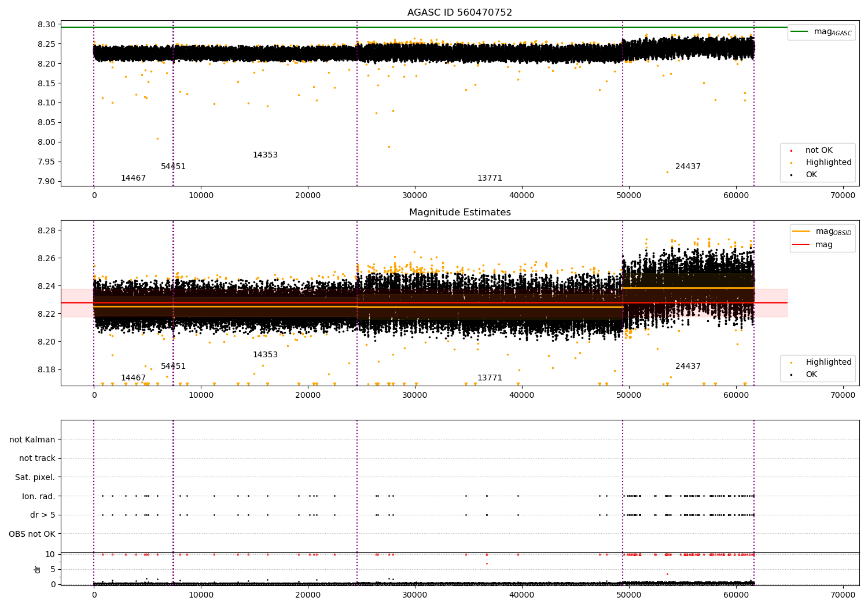Click x-axis tick 20000 in bottom plot
Viewport: 868px width, 608px height.
coord(307,595)
